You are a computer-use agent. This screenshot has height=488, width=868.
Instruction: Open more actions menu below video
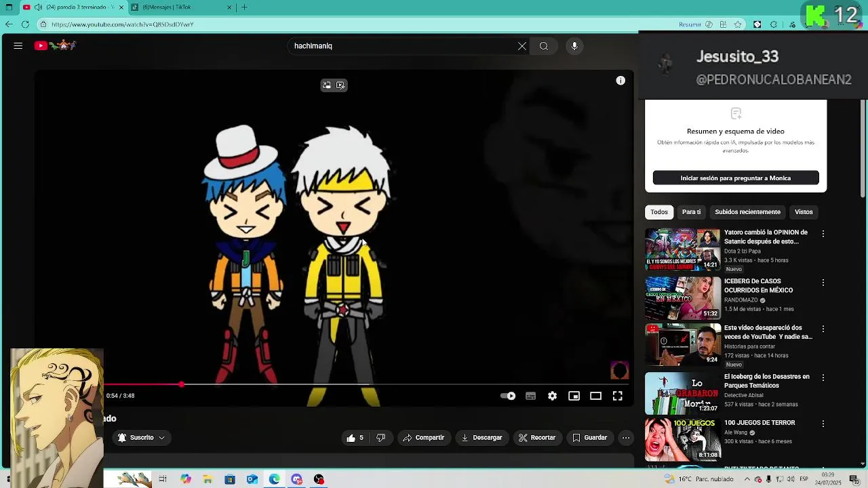(x=626, y=438)
